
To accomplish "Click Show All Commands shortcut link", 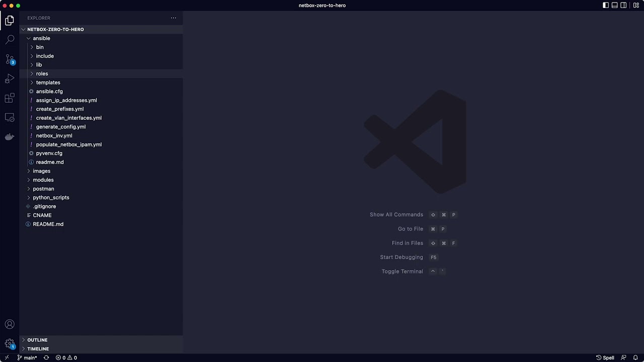I will (396, 215).
